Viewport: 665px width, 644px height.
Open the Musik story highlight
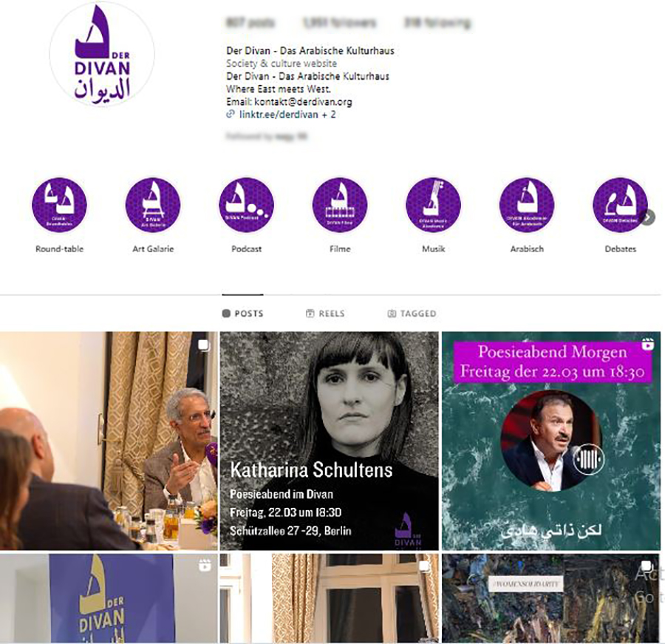tap(434, 205)
